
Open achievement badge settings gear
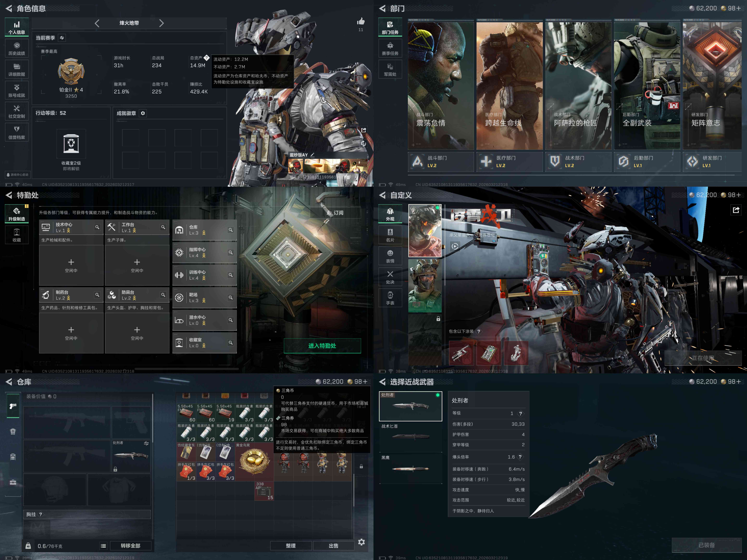(143, 113)
